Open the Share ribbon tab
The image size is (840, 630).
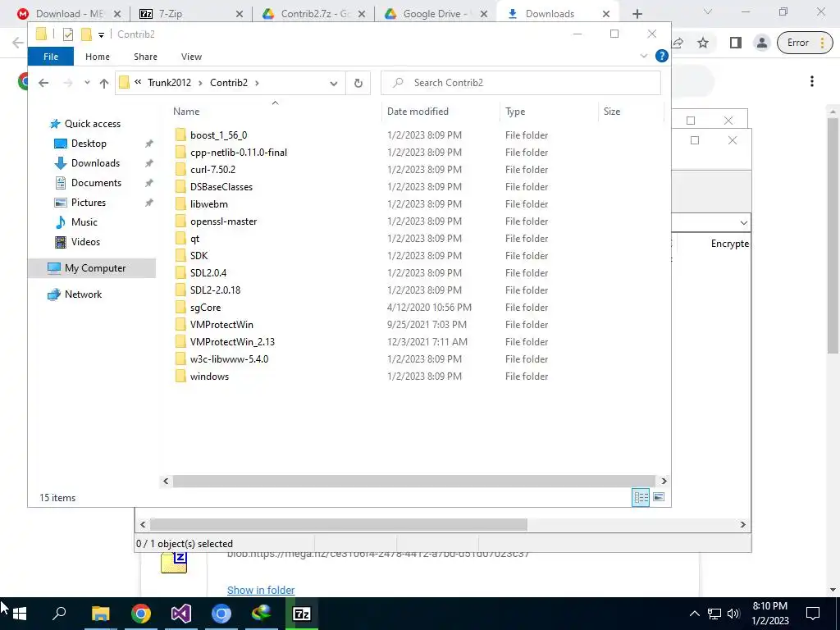145,57
